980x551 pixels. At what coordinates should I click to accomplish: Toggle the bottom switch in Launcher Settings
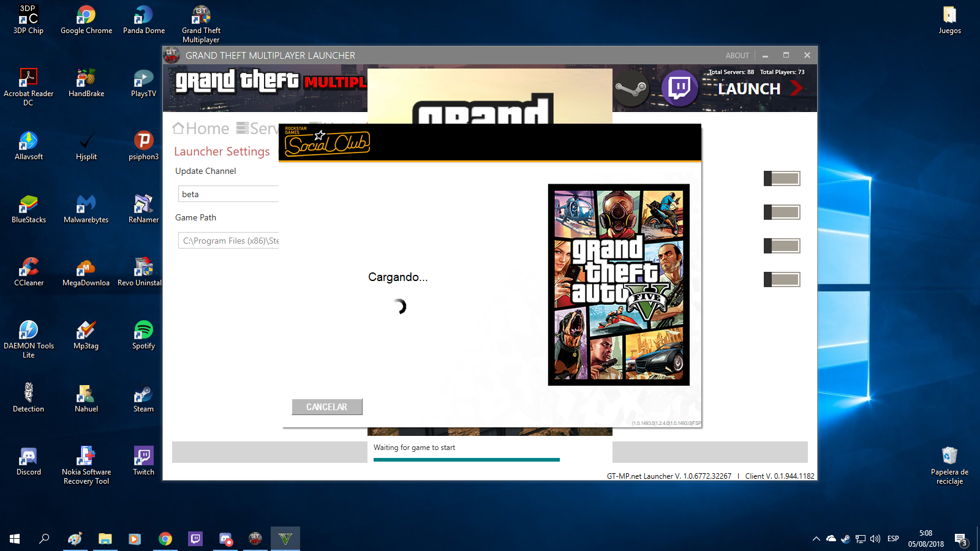(782, 279)
